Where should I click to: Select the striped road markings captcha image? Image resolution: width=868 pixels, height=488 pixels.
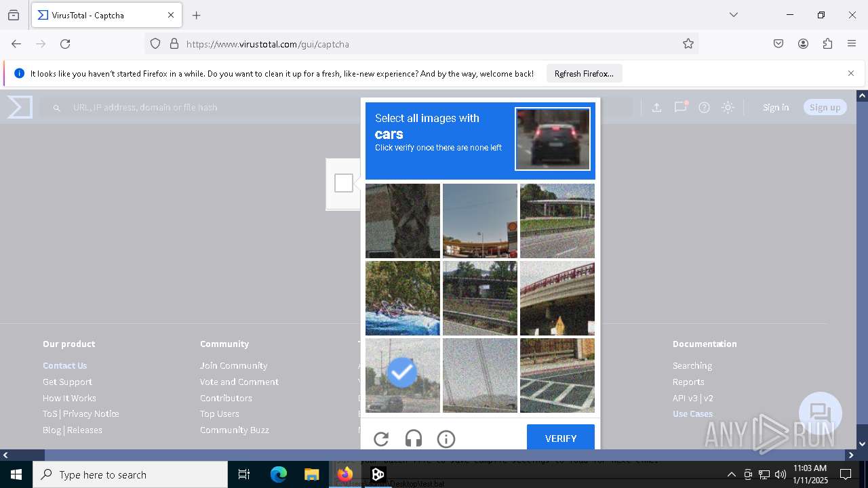pos(557,375)
